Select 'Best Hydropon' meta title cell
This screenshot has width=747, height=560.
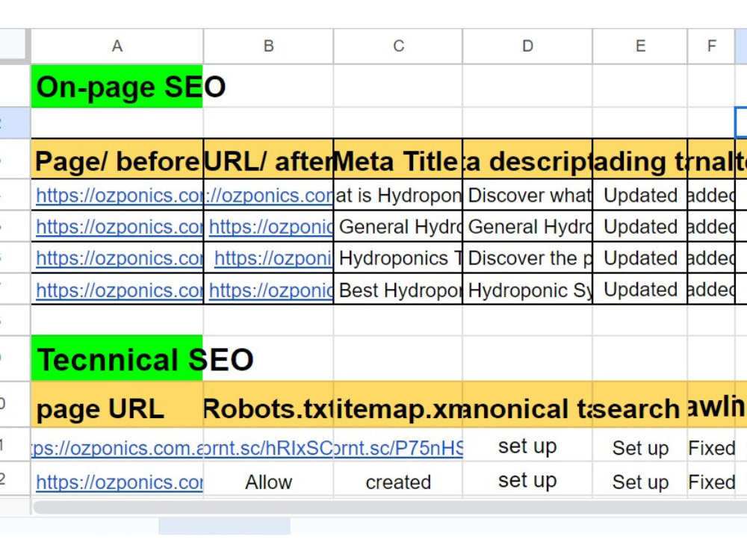pyautogui.click(x=398, y=290)
